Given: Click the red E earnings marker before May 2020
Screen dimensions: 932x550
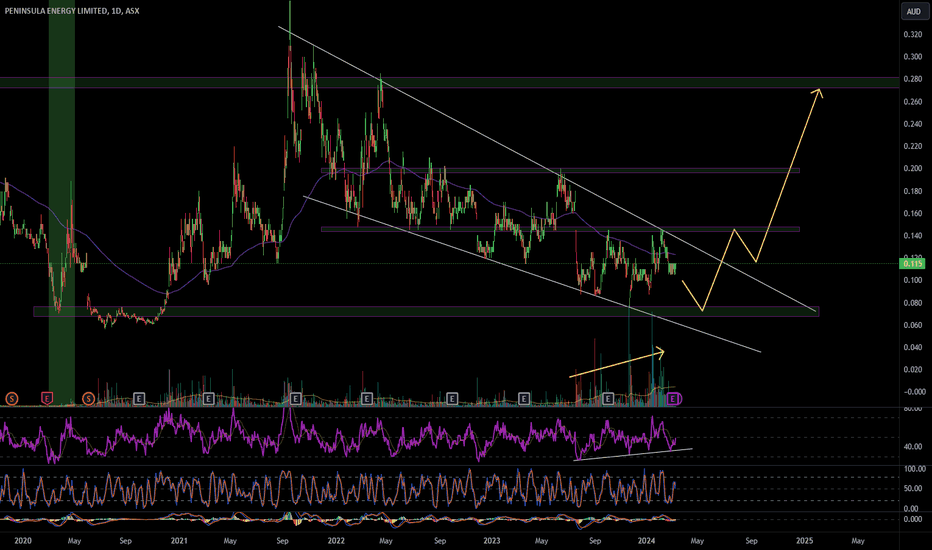Looking at the screenshot, I should pyautogui.click(x=47, y=399).
